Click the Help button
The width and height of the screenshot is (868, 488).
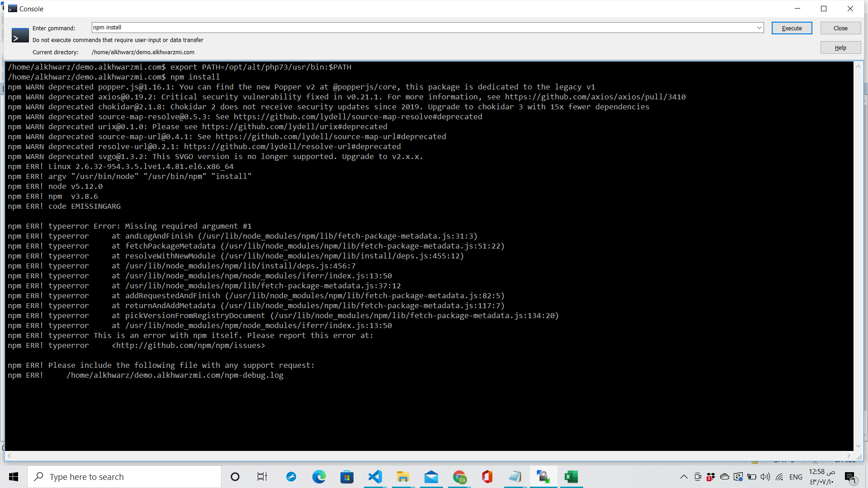coord(840,47)
